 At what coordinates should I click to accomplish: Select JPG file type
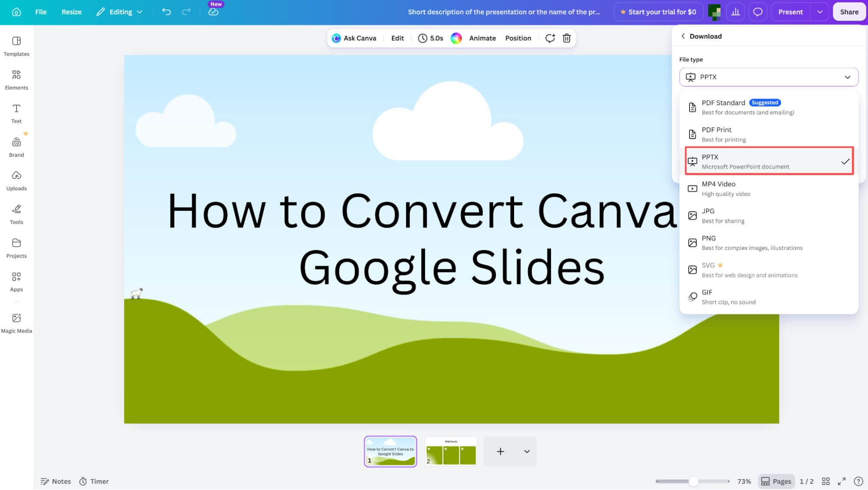(x=769, y=215)
